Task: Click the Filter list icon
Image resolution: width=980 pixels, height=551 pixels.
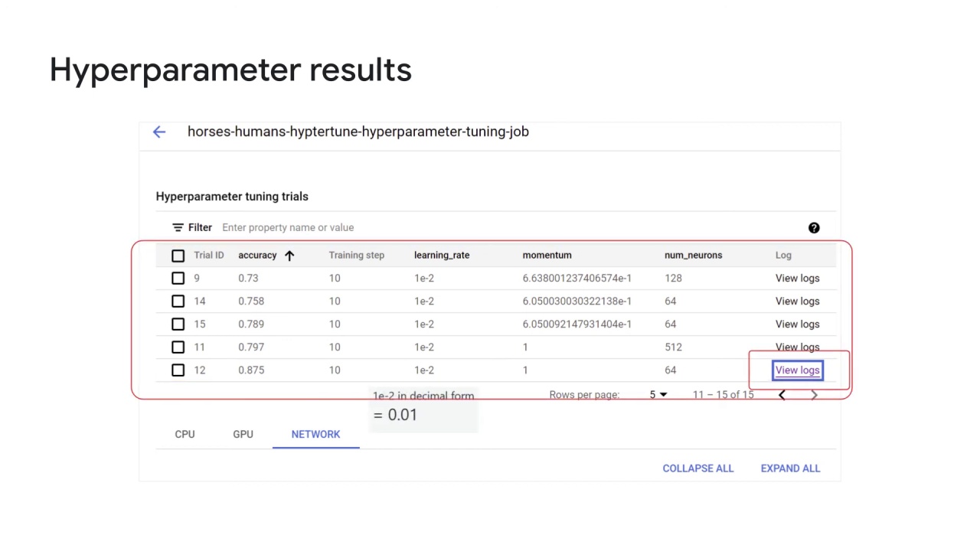Action: click(178, 227)
